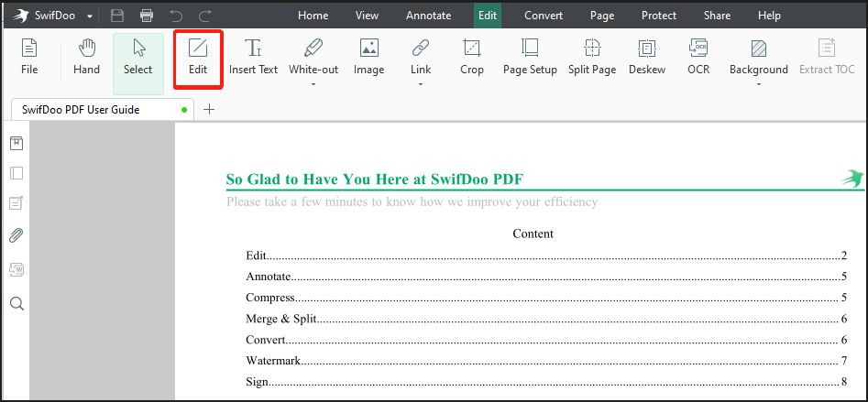Open the Protect tab
This screenshot has height=402, width=868.
coord(659,16)
